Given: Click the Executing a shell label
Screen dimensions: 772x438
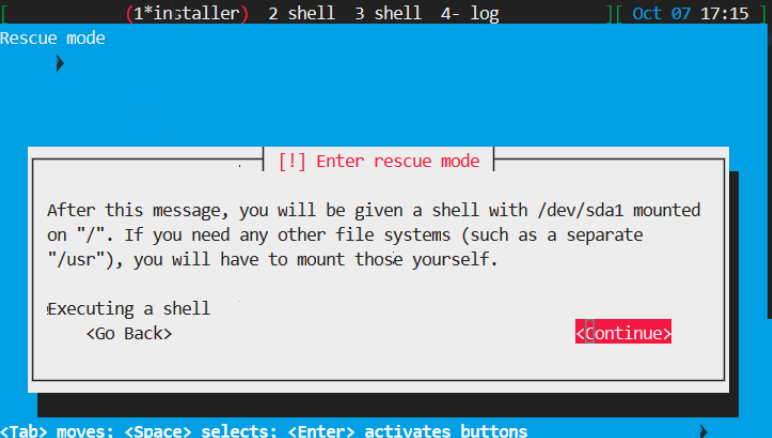Looking at the screenshot, I should (x=129, y=309).
